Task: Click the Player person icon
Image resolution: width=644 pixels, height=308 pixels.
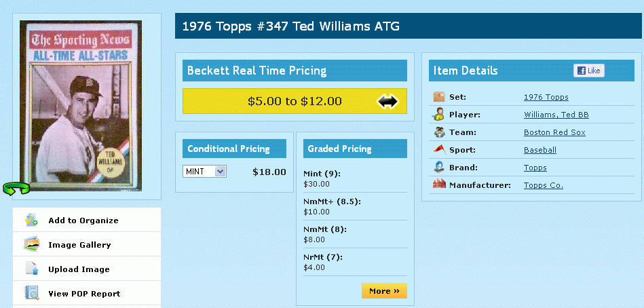Action: tap(438, 114)
